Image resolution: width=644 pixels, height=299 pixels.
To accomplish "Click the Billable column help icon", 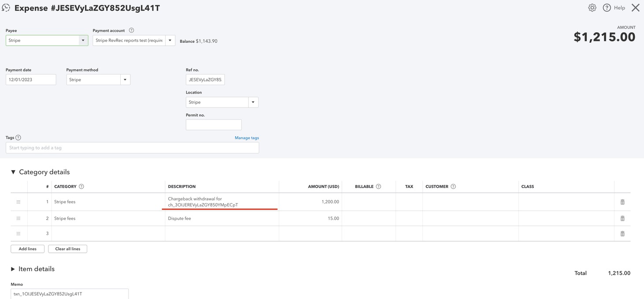I will point(378,187).
